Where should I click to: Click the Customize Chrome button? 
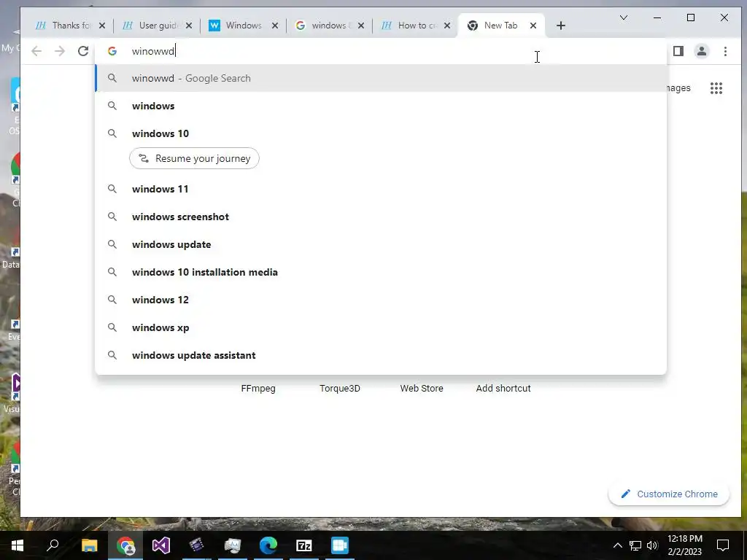669,494
